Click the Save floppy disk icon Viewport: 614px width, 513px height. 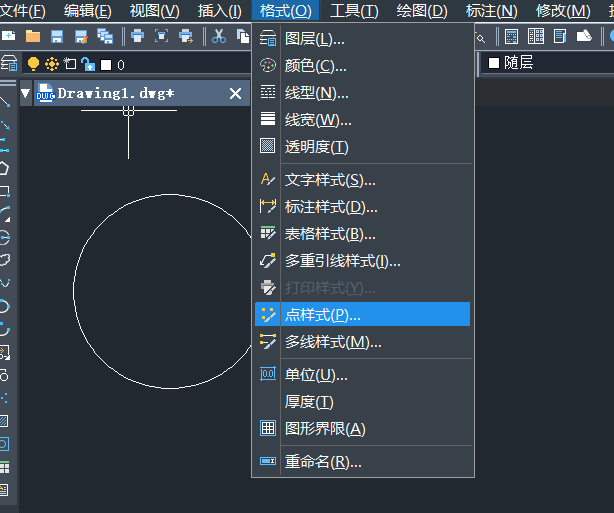click(57, 36)
